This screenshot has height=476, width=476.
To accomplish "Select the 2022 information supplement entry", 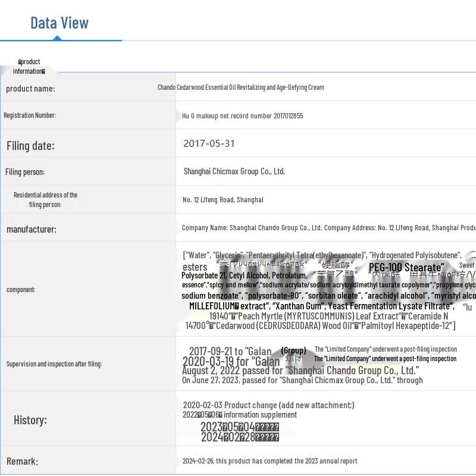I will 240,415.
